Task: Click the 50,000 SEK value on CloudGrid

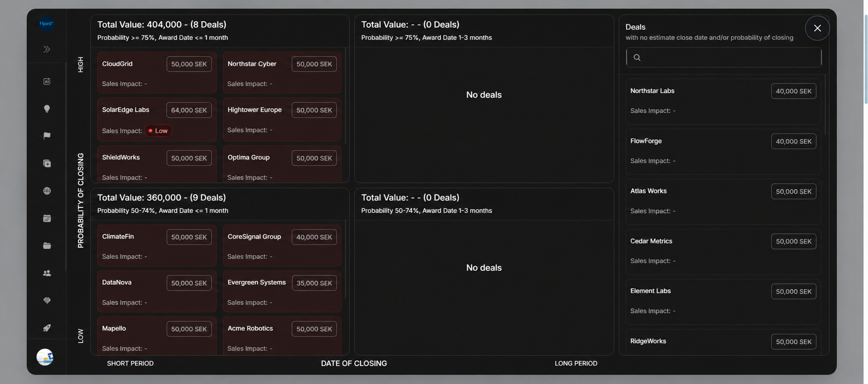Action: (x=189, y=64)
